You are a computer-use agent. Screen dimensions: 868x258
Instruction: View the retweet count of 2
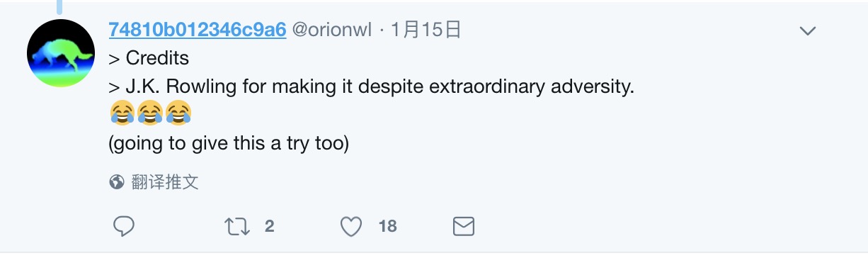tap(269, 227)
